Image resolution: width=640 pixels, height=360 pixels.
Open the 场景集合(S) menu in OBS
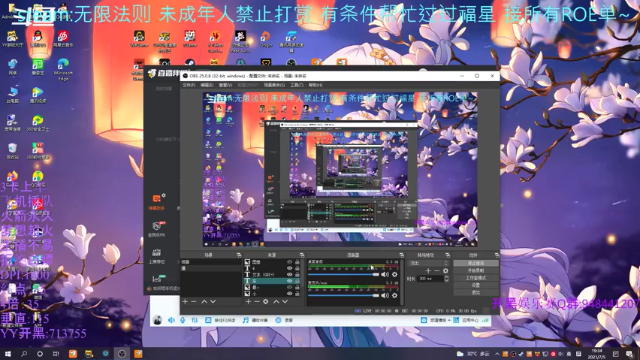click(x=274, y=85)
